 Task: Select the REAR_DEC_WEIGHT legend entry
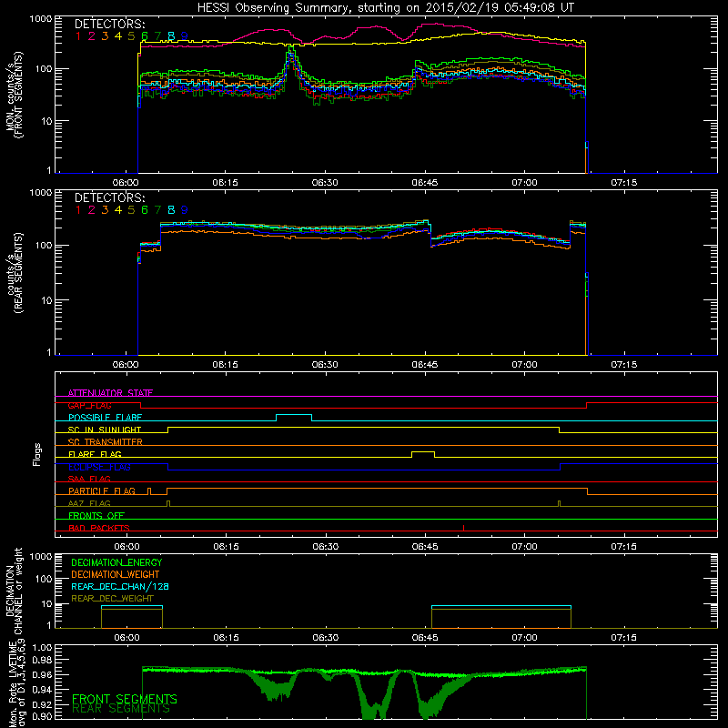(x=112, y=599)
